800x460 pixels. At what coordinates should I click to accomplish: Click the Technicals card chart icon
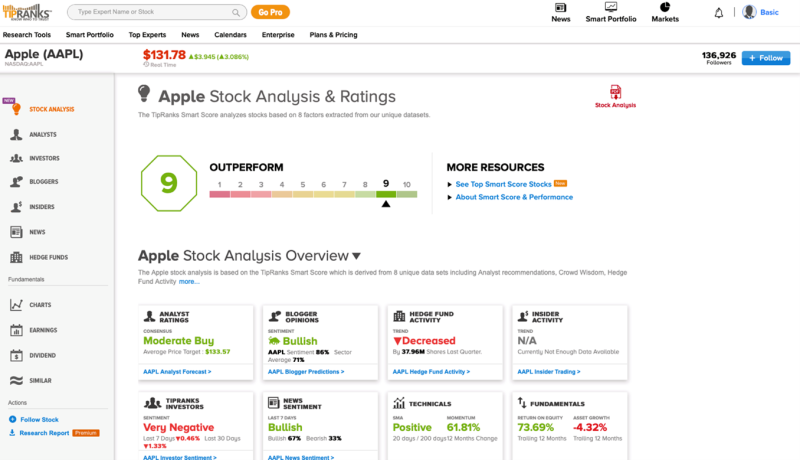399,403
